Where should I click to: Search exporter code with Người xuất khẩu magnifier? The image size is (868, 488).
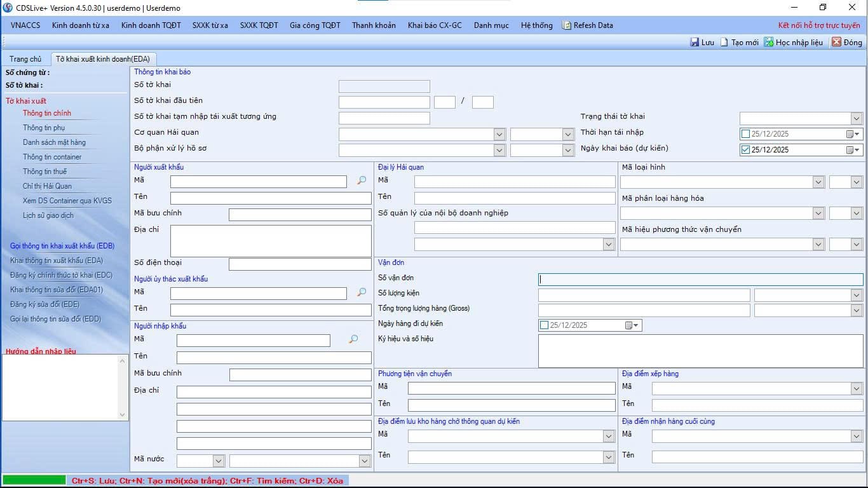pyautogui.click(x=362, y=180)
